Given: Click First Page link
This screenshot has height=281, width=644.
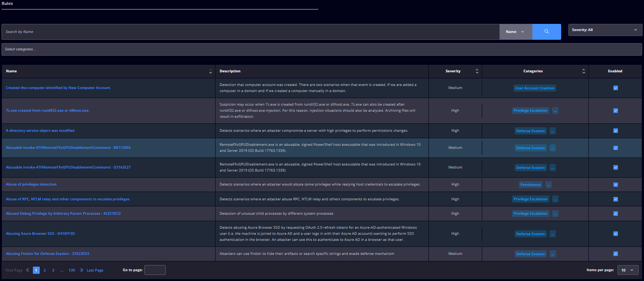Looking at the screenshot, I should click(x=14, y=270).
